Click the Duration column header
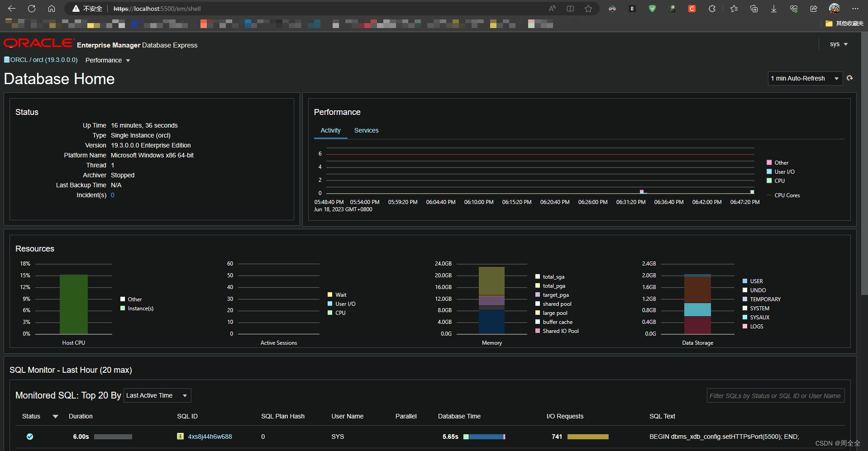Image resolution: width=868 pixels, height=451 pixels. pos(81,416)
